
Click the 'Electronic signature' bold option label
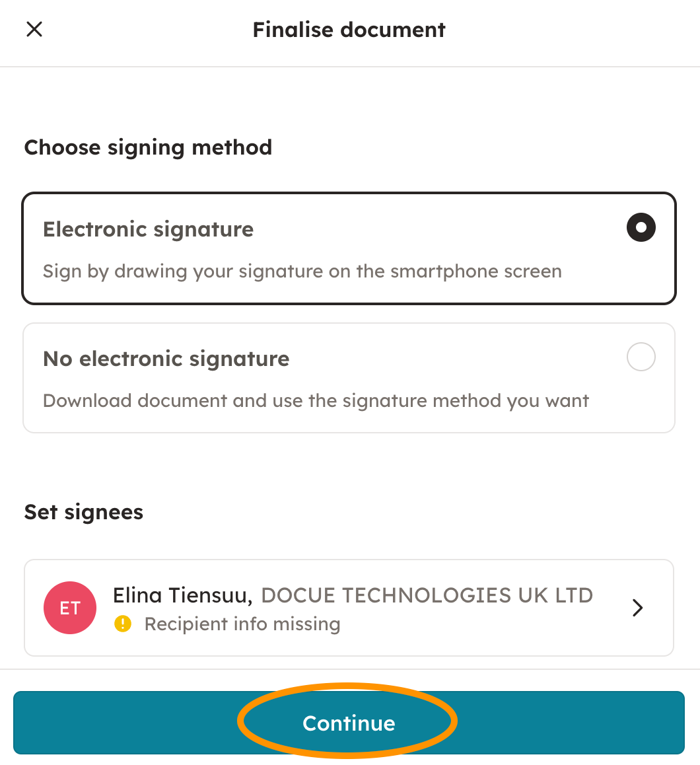[x=148, y=229]
